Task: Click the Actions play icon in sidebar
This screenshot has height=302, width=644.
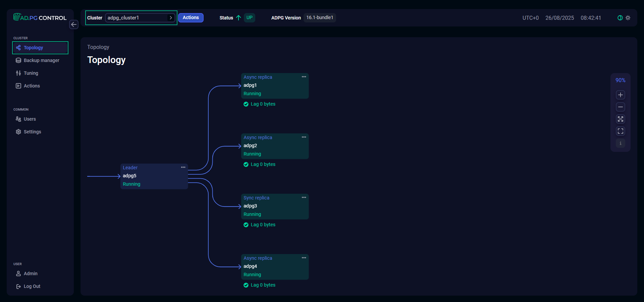Action: coord(18,86)
